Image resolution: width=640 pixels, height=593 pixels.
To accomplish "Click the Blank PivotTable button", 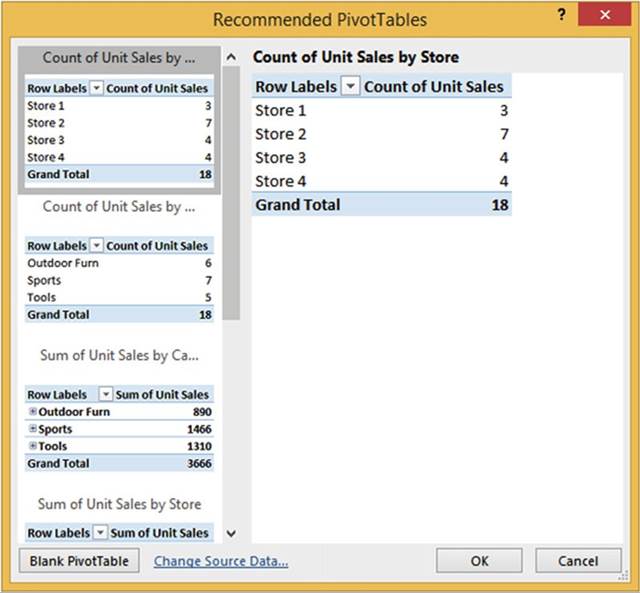I will click(x=79, y=561).
